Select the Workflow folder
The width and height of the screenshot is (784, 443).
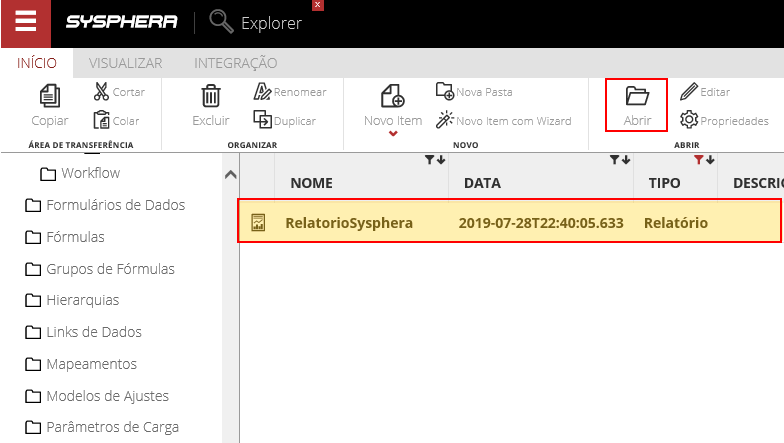pos(80,173)
